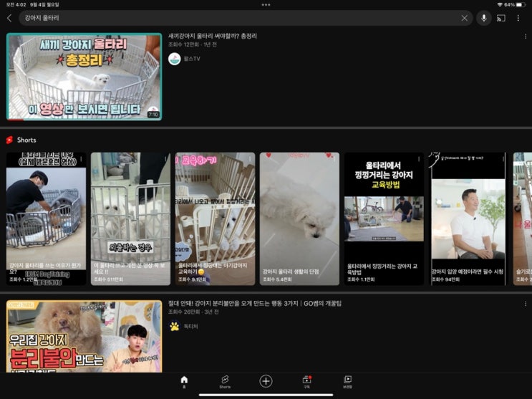Open menu on Short 낑낑거리는 강아지 교육방법

point(419,159)
